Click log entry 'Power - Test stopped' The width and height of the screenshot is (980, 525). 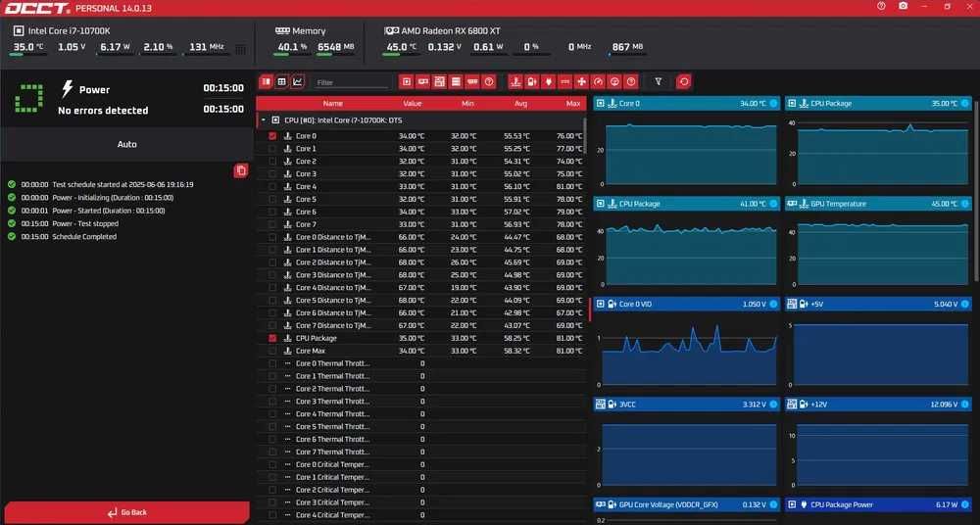85,223
